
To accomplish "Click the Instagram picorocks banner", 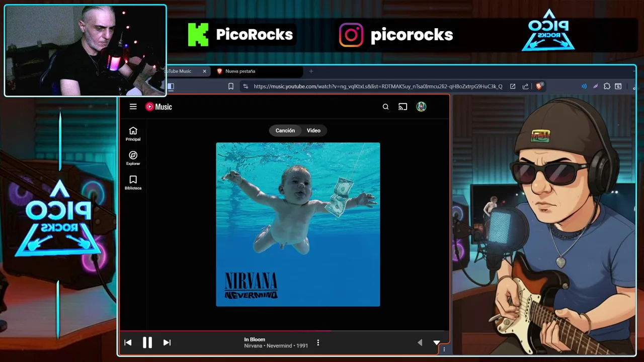I will click(x=396, y=35).
